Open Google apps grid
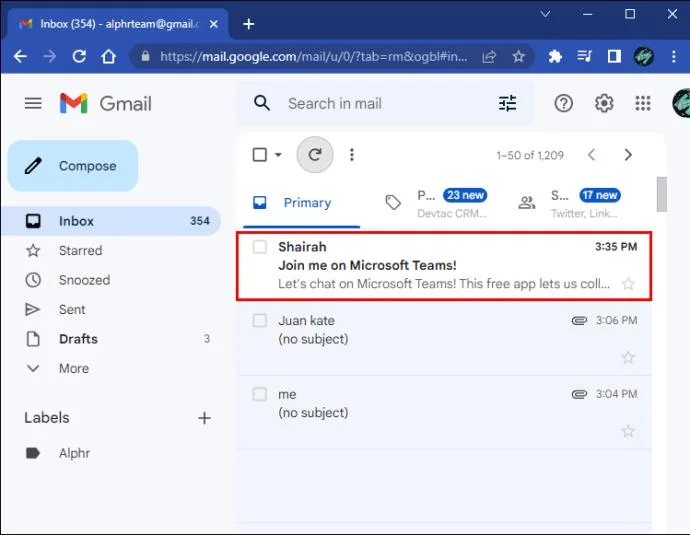The height and width of the screenshot is (535, 690). tap(643, 103)
